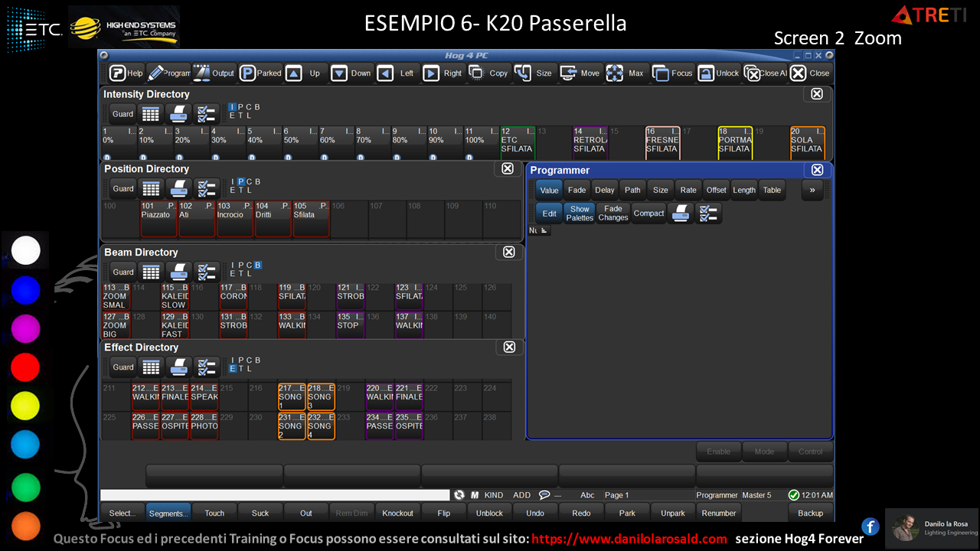This screenshot has width=980, height=551.
Task: Click the refresh icon in status bar
Action: [x=459, y=495]
